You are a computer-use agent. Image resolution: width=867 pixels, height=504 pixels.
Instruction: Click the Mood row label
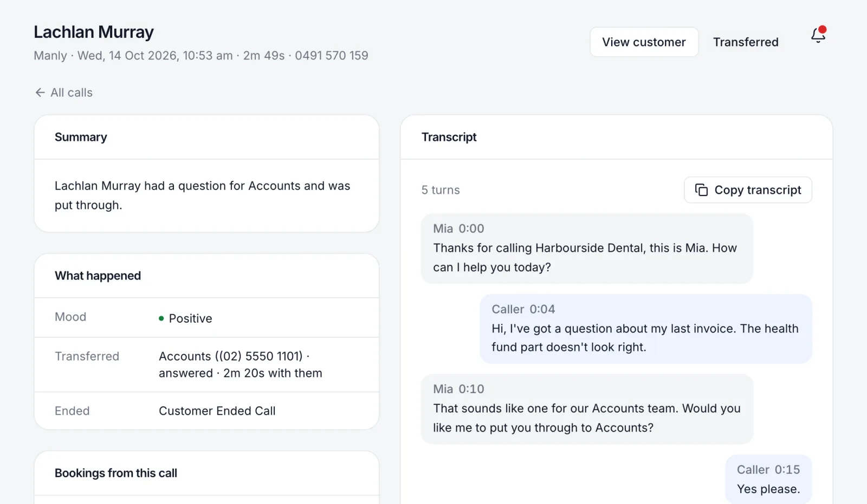click(x=70, y=317)
